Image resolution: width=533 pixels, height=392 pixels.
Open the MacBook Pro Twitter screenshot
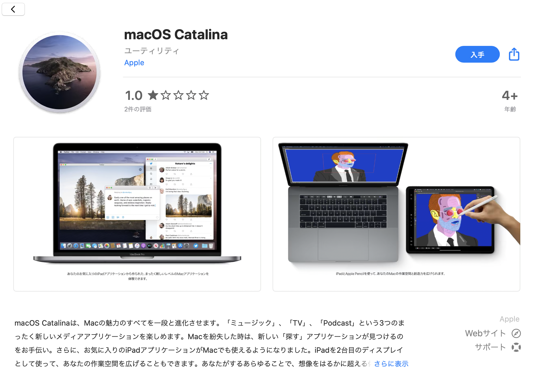tap(137, 214)
